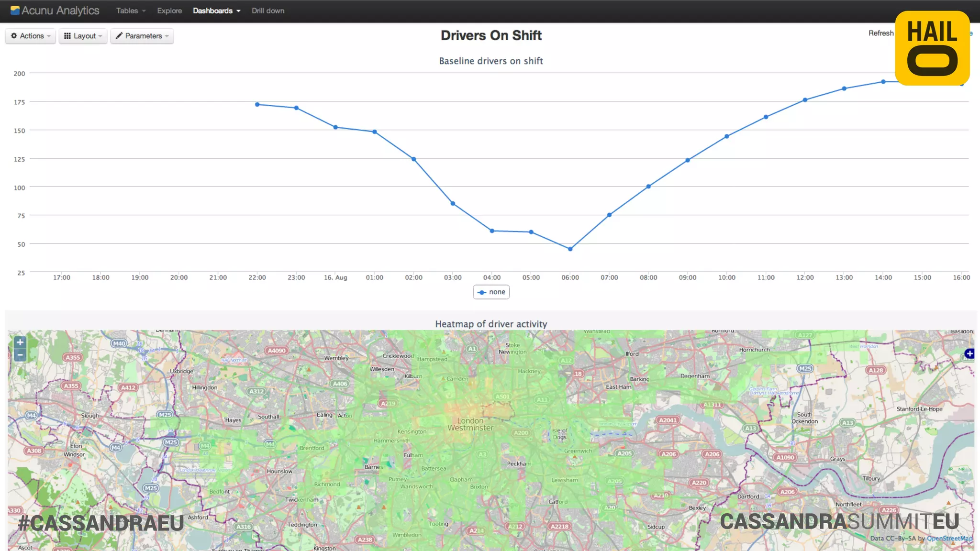
Task: Toggle the 'none' series in chart legend
Action: pyautogui.click(x=491, y=292)
